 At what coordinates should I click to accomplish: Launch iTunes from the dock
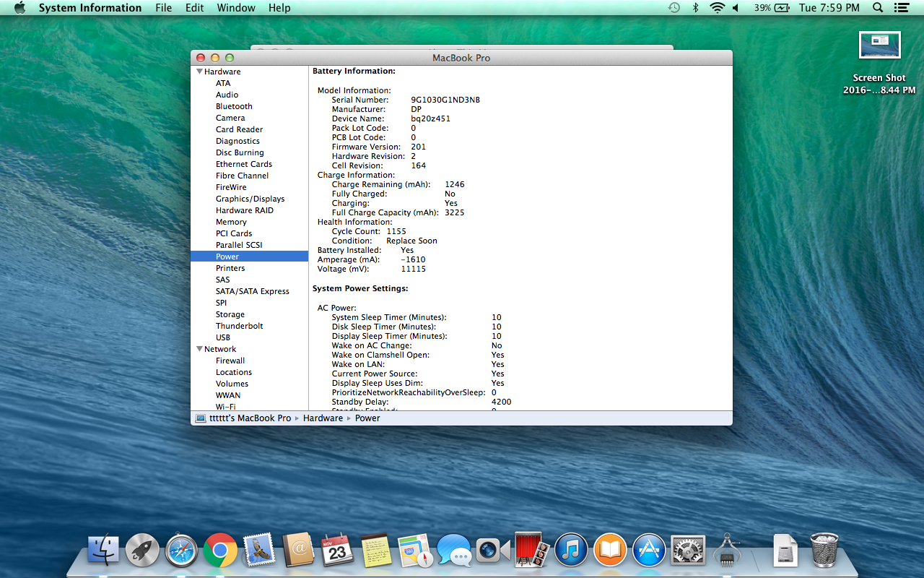572,551
